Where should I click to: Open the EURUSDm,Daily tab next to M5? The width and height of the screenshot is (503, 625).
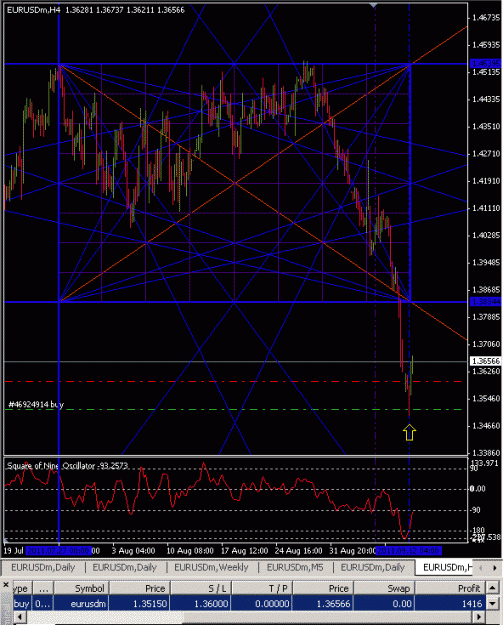coord(372,567)
